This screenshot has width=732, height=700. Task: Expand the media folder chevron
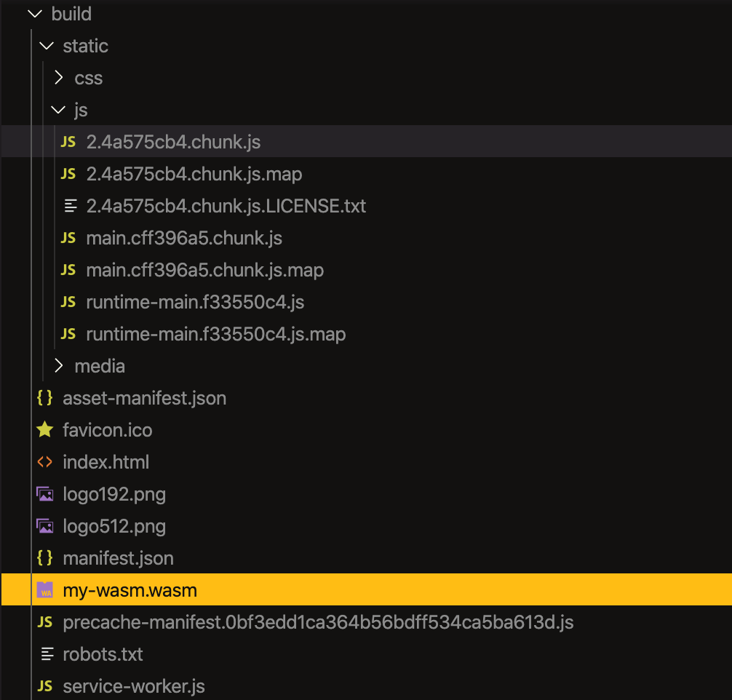click(x=58, y=365)
